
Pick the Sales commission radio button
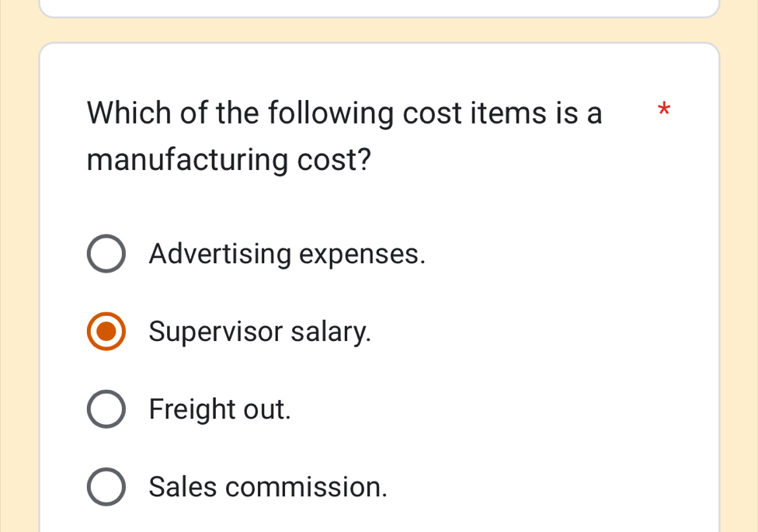coord(106,487)
